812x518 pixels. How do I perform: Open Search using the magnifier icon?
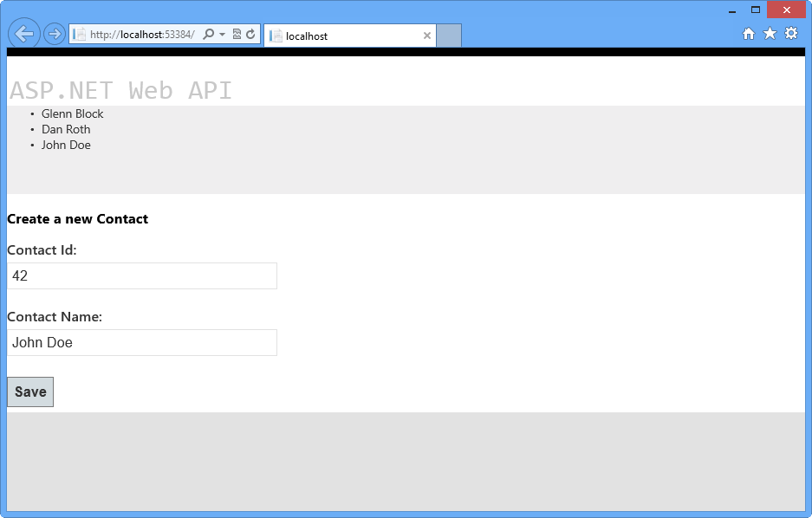[210, 33]
